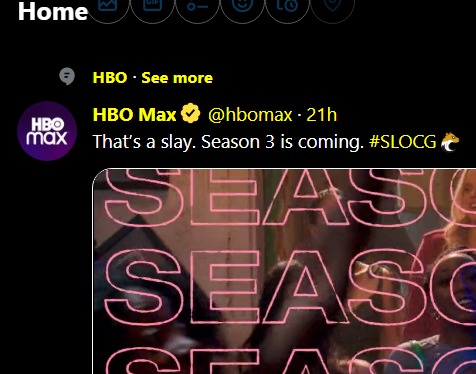Open the HBO topic link
This screenshot has height=374, width=476.
point(110,78)
